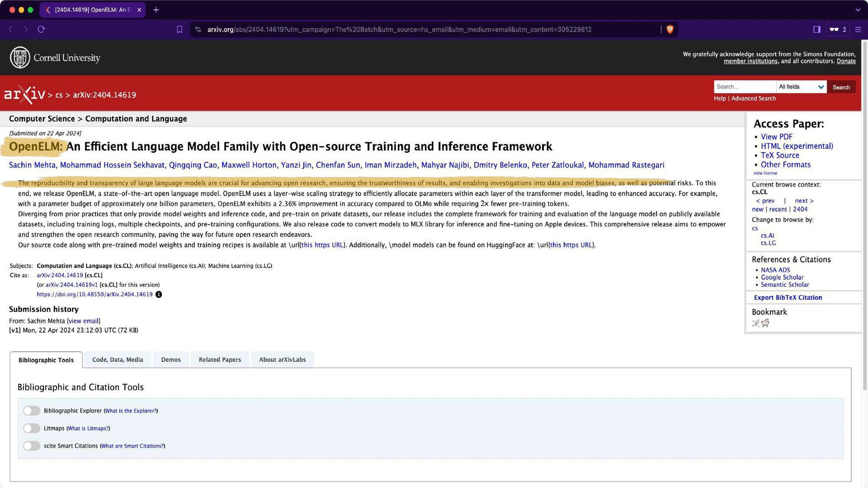Open HTML (experimental) version
This screenshot has height=488, width=868.
(x=797, y=146)
